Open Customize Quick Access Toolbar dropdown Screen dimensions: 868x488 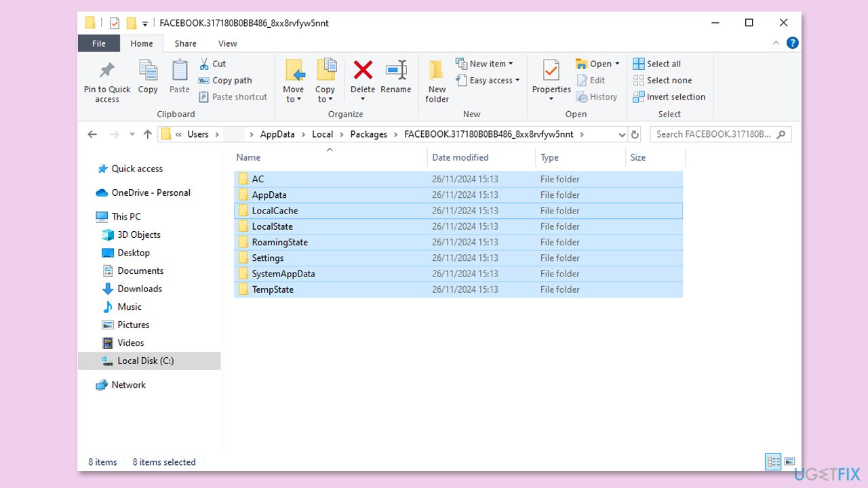tap(145, 24)
